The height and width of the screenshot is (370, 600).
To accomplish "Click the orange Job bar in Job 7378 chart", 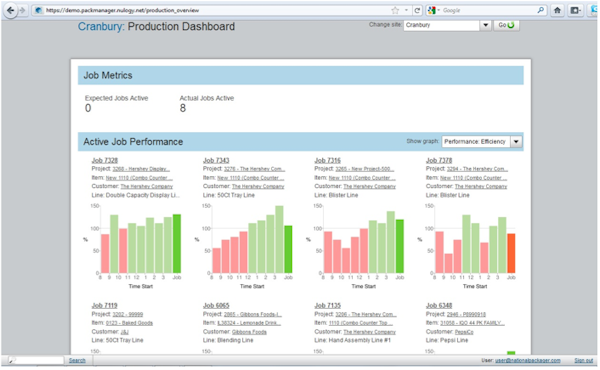I will [511, 253].
